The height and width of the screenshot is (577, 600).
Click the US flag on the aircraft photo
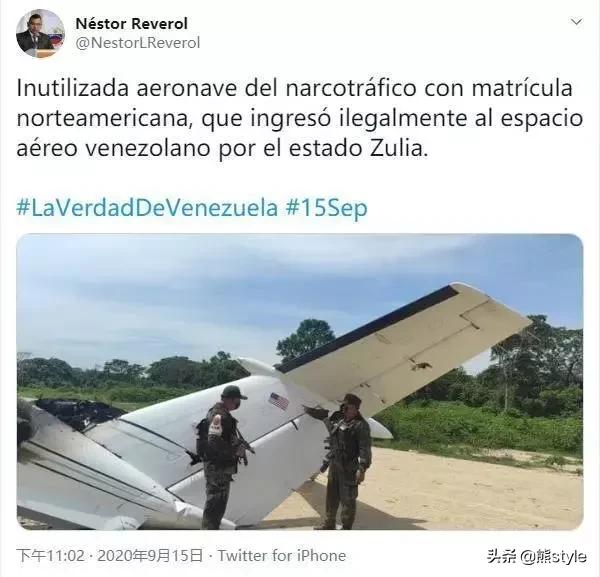click(x=279, y=401)
